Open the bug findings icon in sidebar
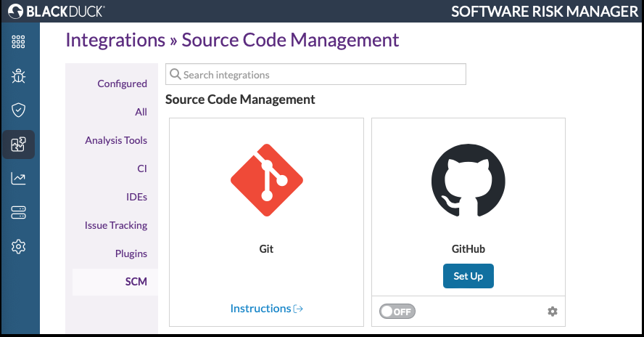The image size is (644, 337). click(18, 76)
